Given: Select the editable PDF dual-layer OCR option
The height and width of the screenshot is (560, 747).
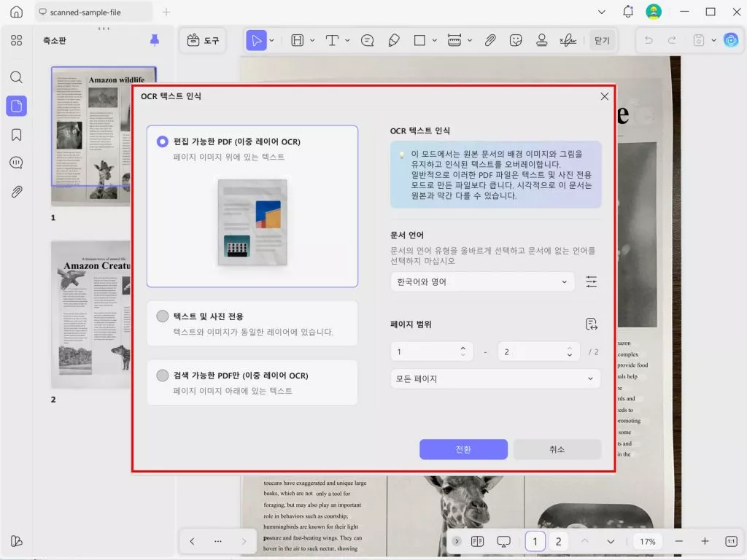Looking at the screenshot, I should (x=252, y=206).
